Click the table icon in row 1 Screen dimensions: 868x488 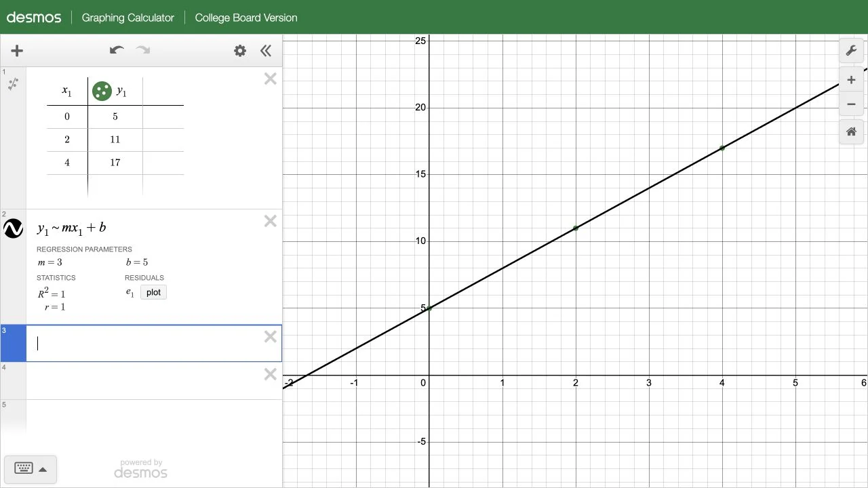coord(13,84)
